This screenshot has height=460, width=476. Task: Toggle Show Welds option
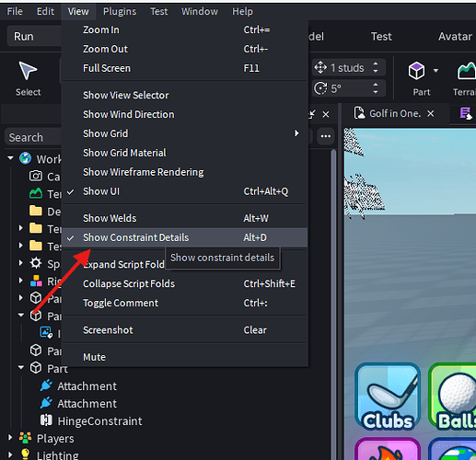(x=185, y=218)
